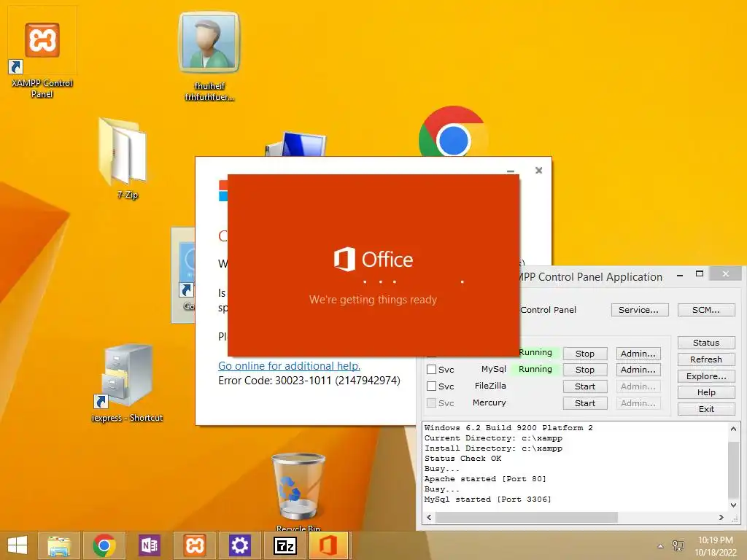Click the 'Install Directory: c:\xampp' log line
Viewport: 747px width, 560px height.
(493, 448)
